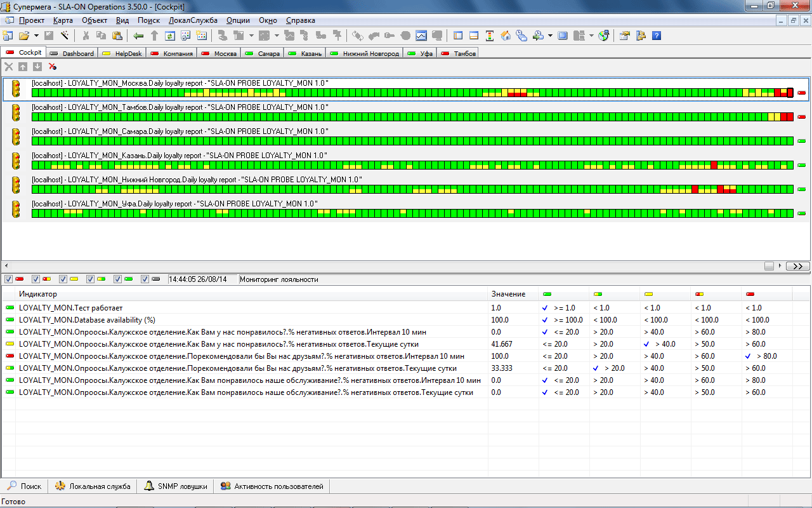This screenshot has width=812, height=508.
Task: Click the home icon in the toolbar
Action: 506,36
